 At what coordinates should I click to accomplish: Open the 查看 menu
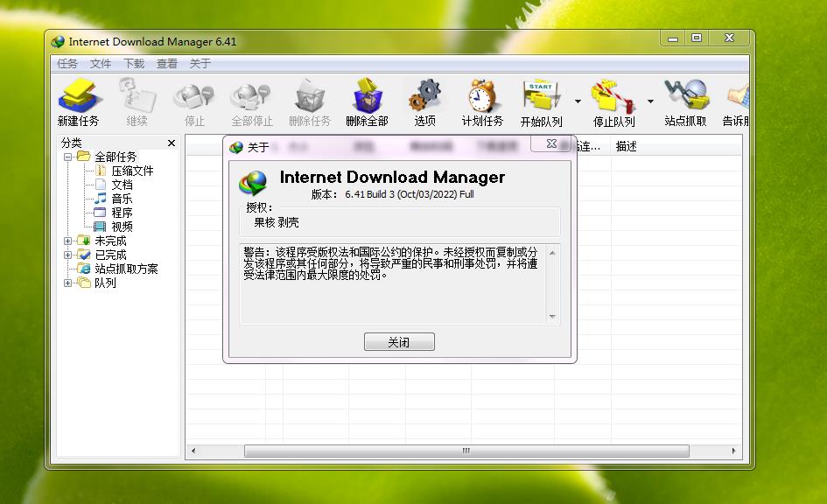tap(167, 63)
